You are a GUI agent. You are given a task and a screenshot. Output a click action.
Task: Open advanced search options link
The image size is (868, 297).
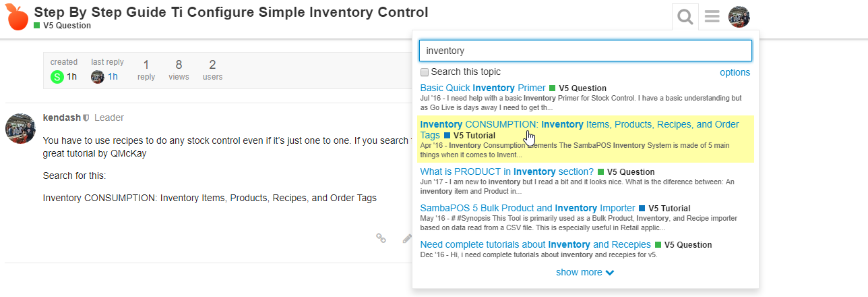coord(735,72)
